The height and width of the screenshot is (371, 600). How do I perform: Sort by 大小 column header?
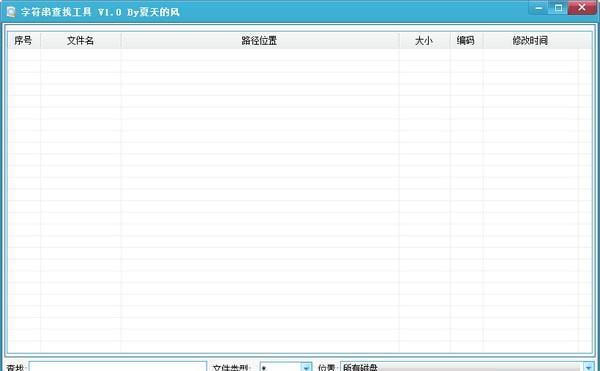[x=425, y=41]
